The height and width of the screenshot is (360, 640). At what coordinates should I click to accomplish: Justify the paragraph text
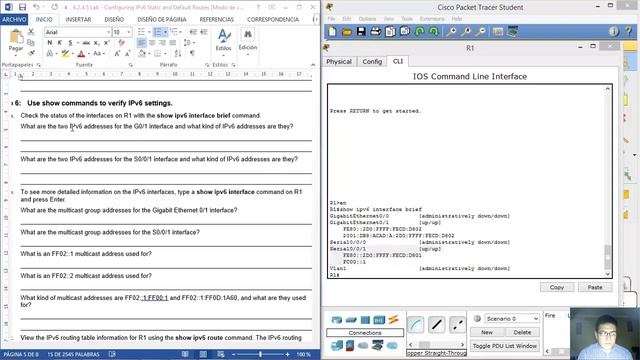click(x=173, y=43)
